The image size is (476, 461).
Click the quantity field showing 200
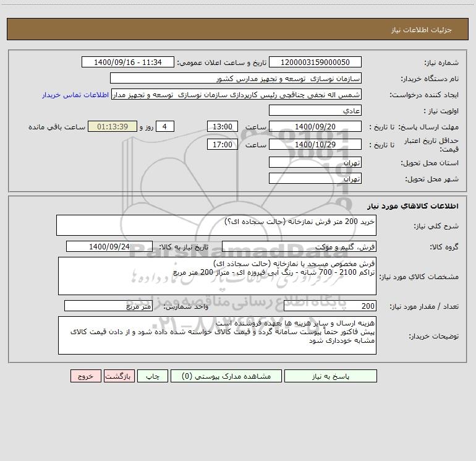coord(330,306)
